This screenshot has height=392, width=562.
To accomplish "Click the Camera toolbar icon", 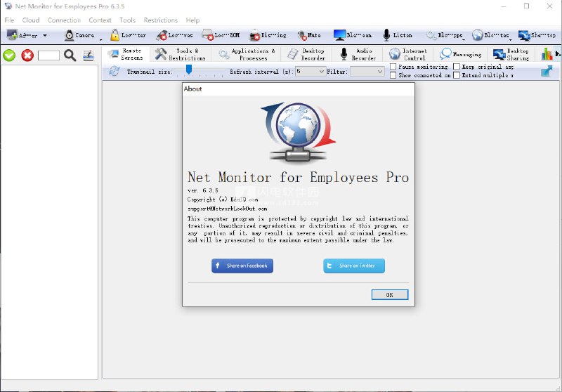I will (70, 35).
